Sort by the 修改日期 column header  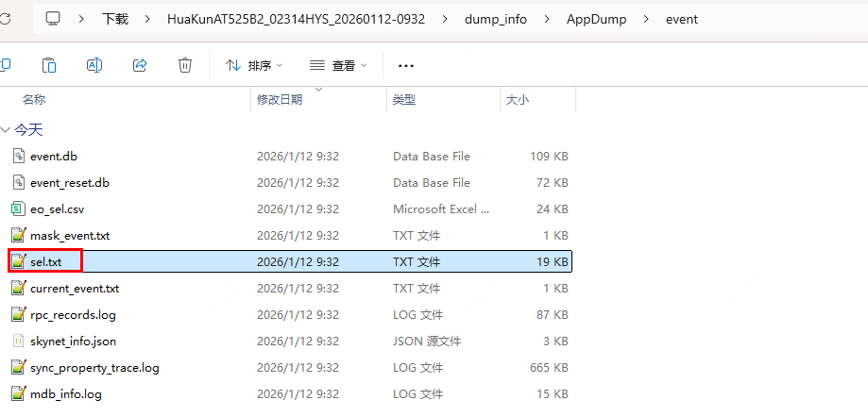280,99
